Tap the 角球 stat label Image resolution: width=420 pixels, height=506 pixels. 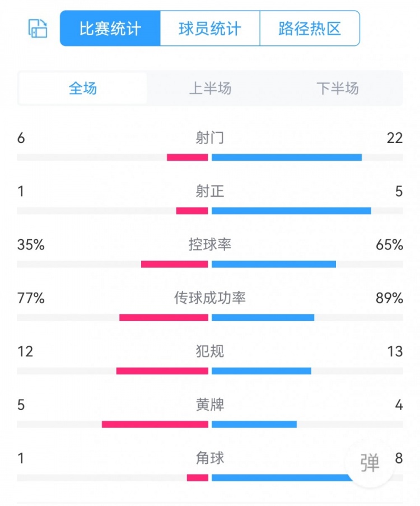tap(210, 458)
